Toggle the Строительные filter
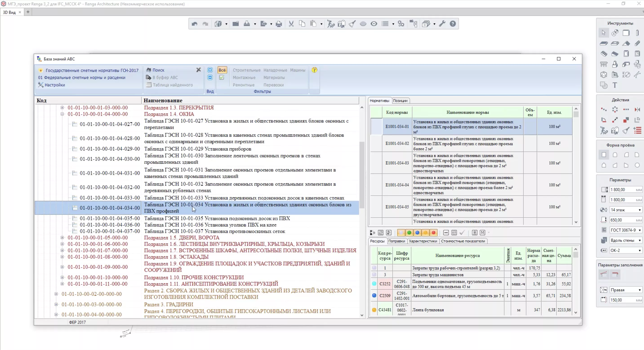This screenshot has height=350, width=644. (x=247, y=70)
